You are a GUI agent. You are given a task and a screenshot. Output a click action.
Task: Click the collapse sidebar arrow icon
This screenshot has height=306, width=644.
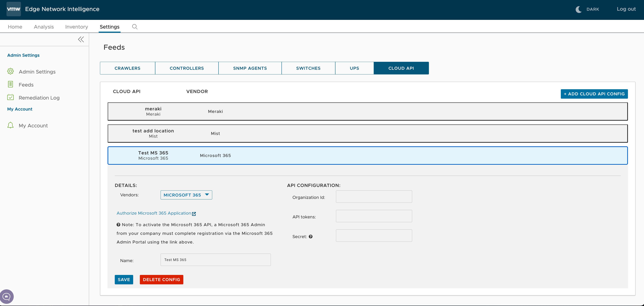tap(80, 39)
